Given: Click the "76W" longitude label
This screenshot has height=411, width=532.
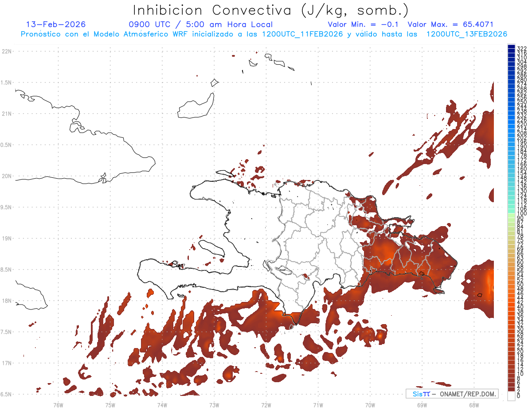Looking at the screenshot, I should (x=58, y=405).
